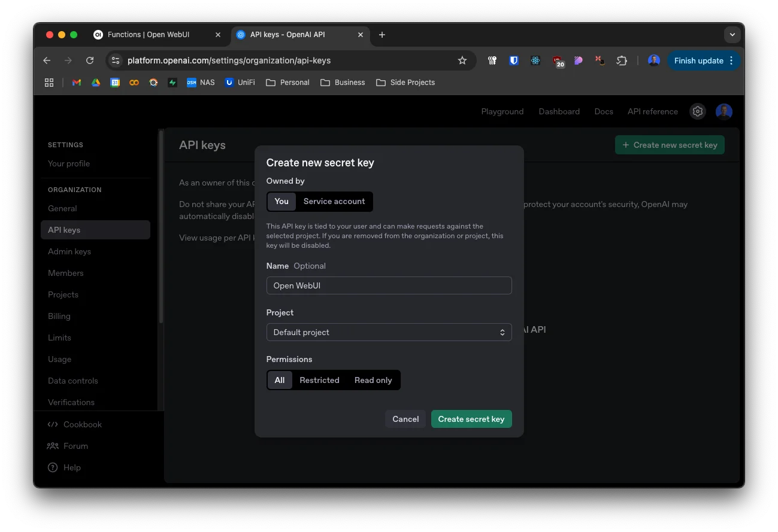The width and height of the screenshot is (778, 532).
Task: Open the Project dropdown showing Default project
Action: 389,332
